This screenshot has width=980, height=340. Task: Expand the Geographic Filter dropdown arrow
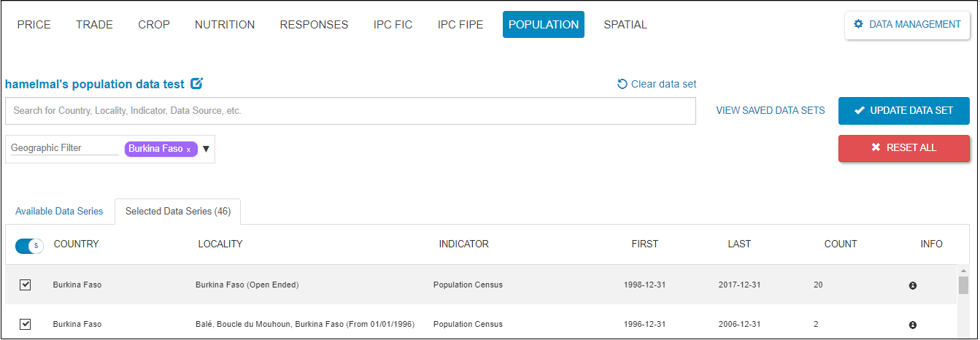206,149
